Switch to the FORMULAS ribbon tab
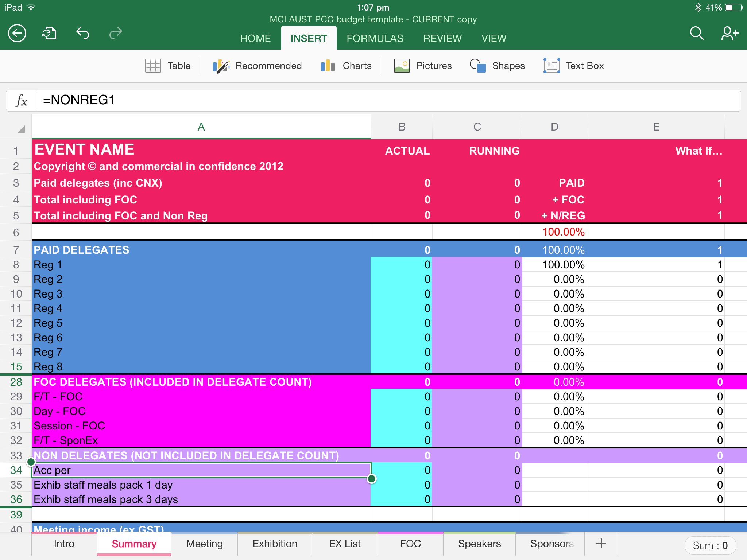 375,38
